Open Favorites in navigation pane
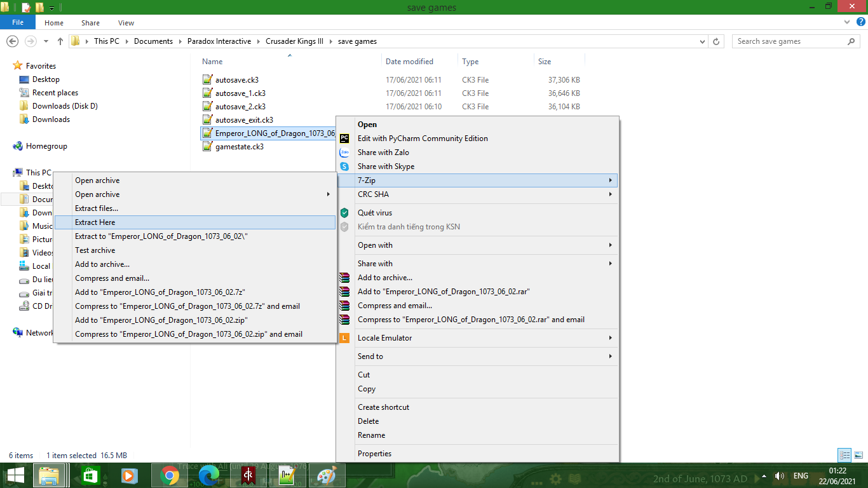 point(41,66)
